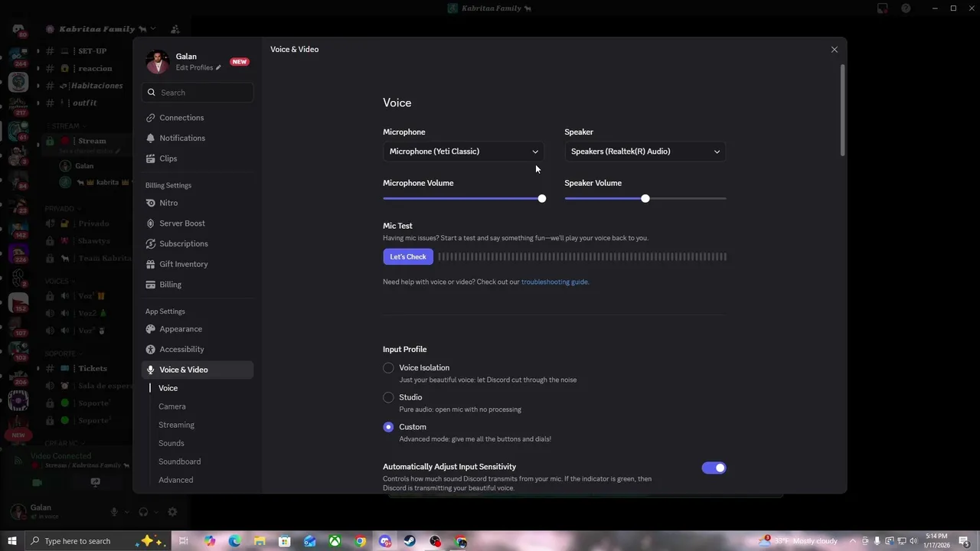Collapse the PRIVADO channel category
980x551 pixels.
tap(63, 208)
